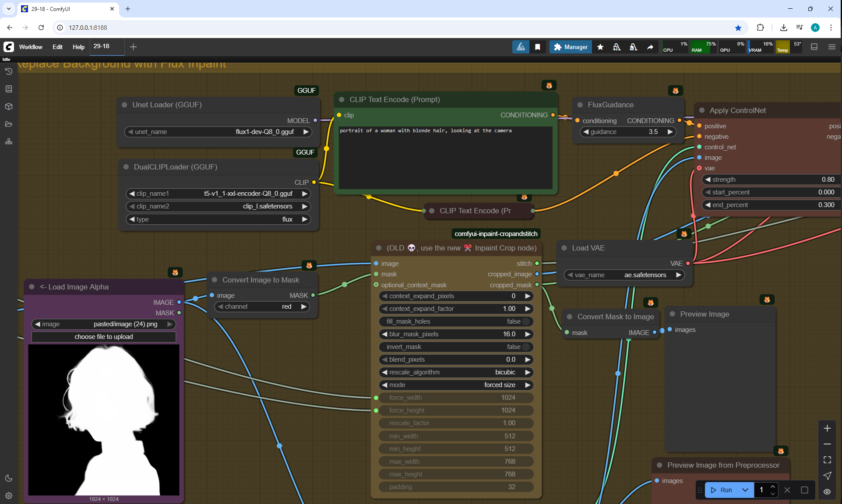Open the queue history sidebar icon
This screenshot has height=504, width=842.
tap(8, 71)
